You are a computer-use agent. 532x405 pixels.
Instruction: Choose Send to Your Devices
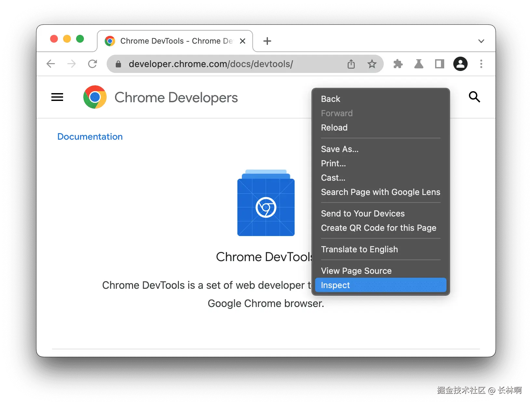[381, 214]
